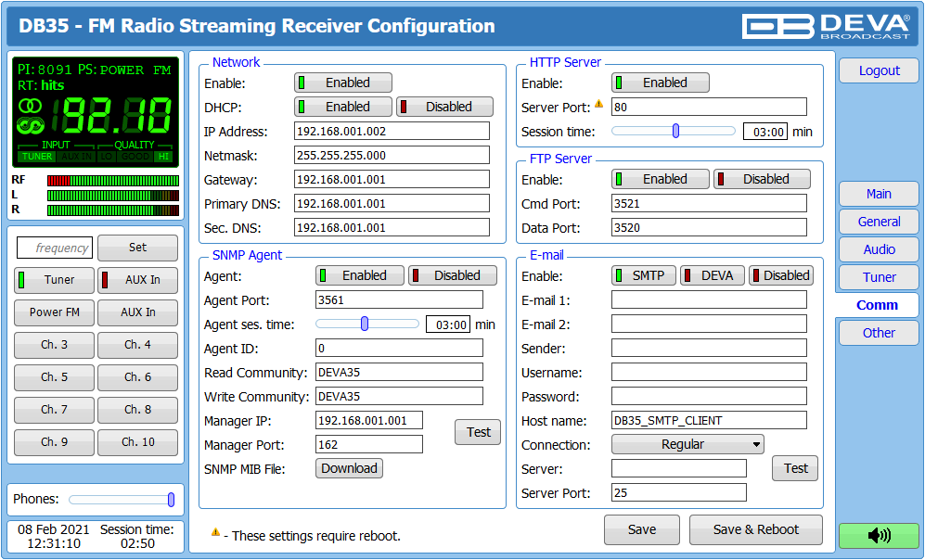Set FTP Server to Enabled
925x560 pixels.
tap(661, 179)
